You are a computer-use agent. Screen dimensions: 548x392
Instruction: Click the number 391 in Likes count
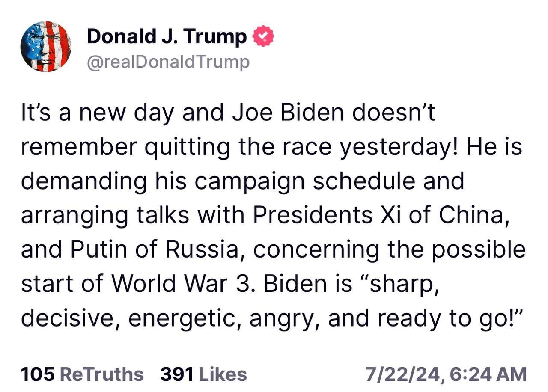pyautogui.click(x=176, y=374)
